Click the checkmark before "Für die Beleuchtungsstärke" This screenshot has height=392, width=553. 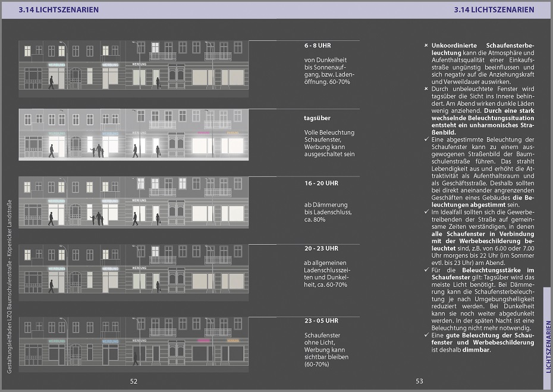coord(426,270)
